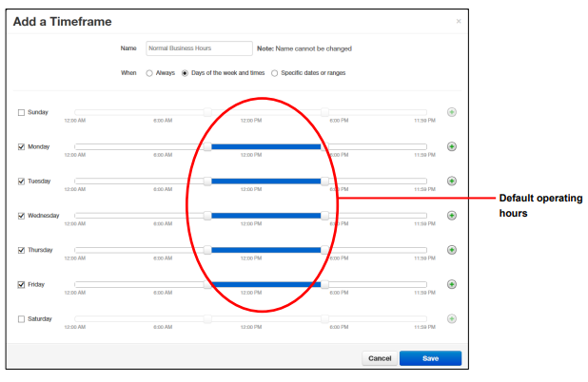
Task: Click the Save button
Action: pos(430,358)
